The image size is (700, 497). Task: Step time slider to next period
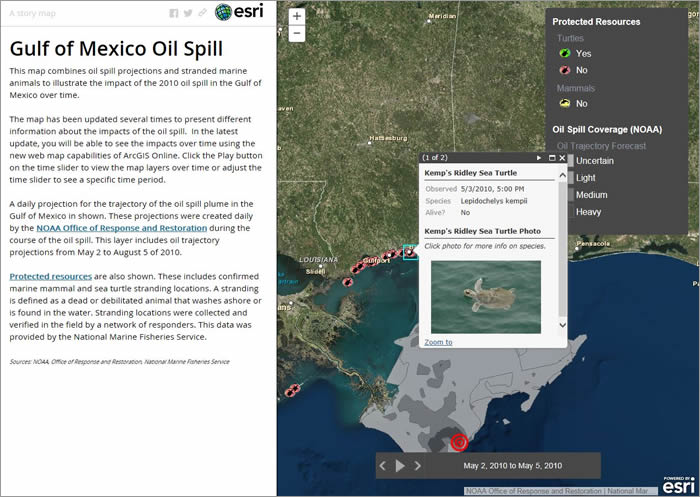(x=417, y=466)
